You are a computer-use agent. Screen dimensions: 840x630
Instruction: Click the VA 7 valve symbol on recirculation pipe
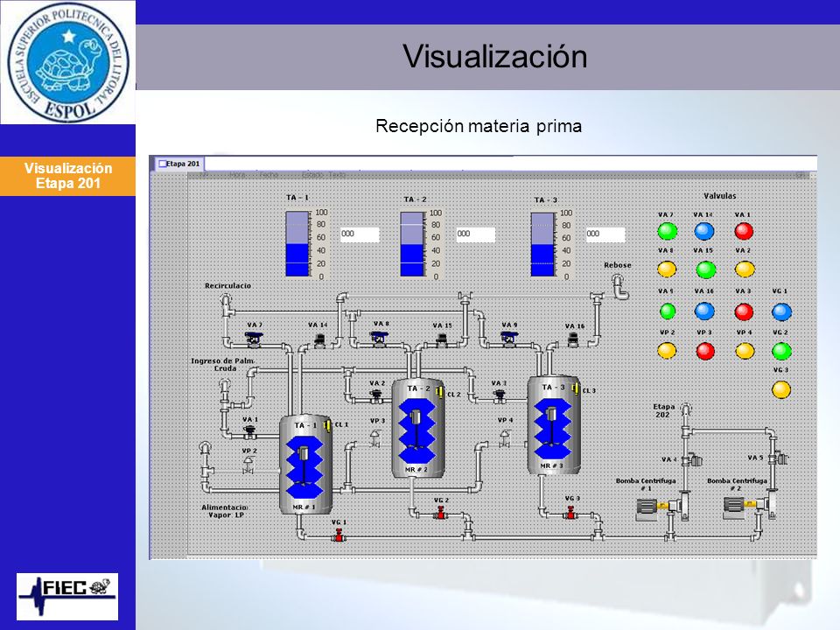tap(254, 339)
